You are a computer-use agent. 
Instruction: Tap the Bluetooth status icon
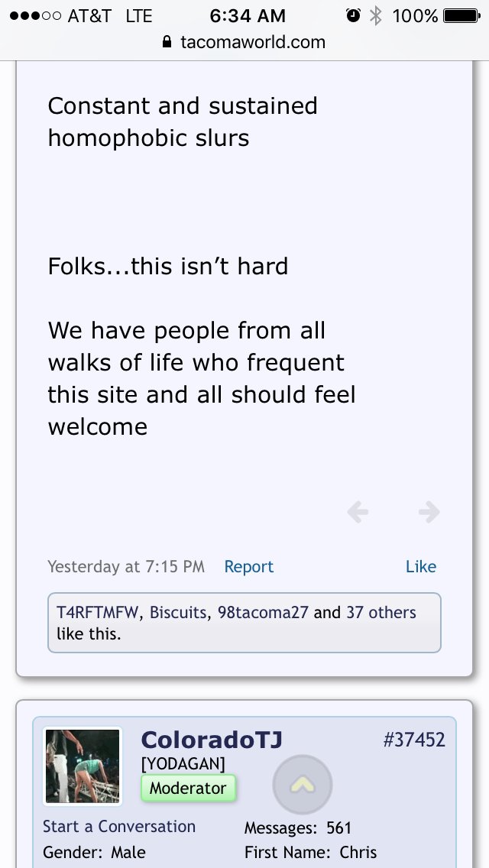(x=375, y=15)
